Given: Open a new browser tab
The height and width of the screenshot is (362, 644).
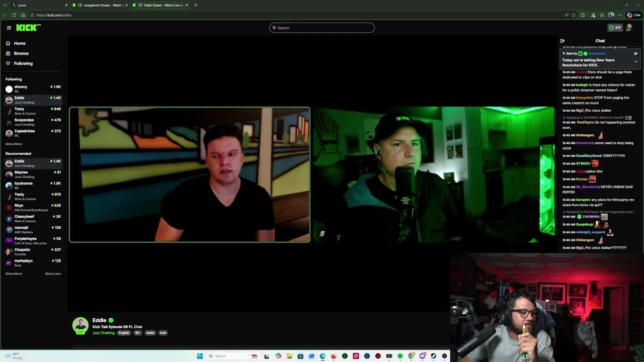Looking at the screenshot, I should click(196, 5).
